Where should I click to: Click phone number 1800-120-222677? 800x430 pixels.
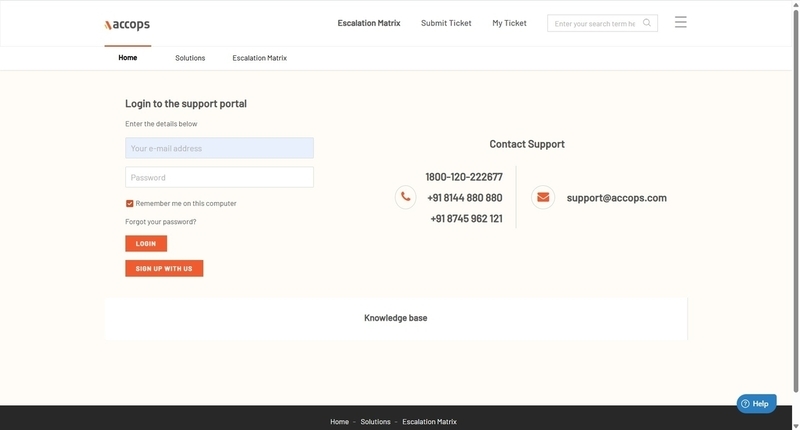[x=464, y=177]
